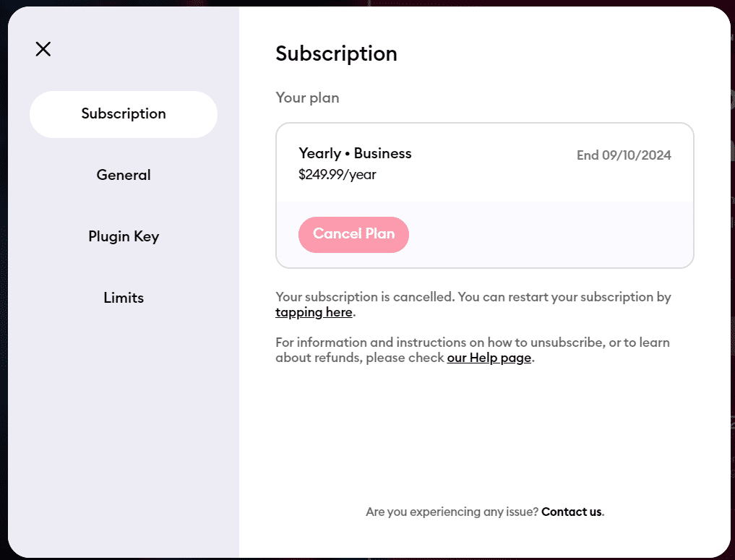Click empty space right of Cancel Plan

[x=549, y=235]
